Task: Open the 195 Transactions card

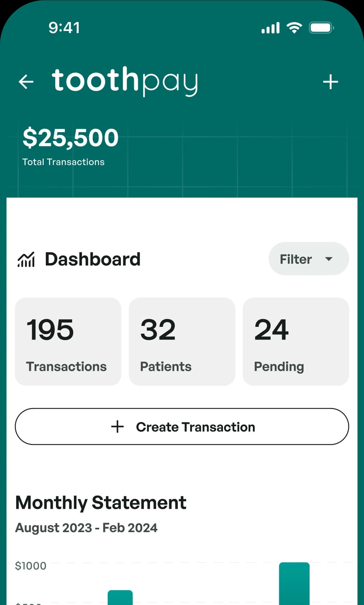Action: (68, 341)
